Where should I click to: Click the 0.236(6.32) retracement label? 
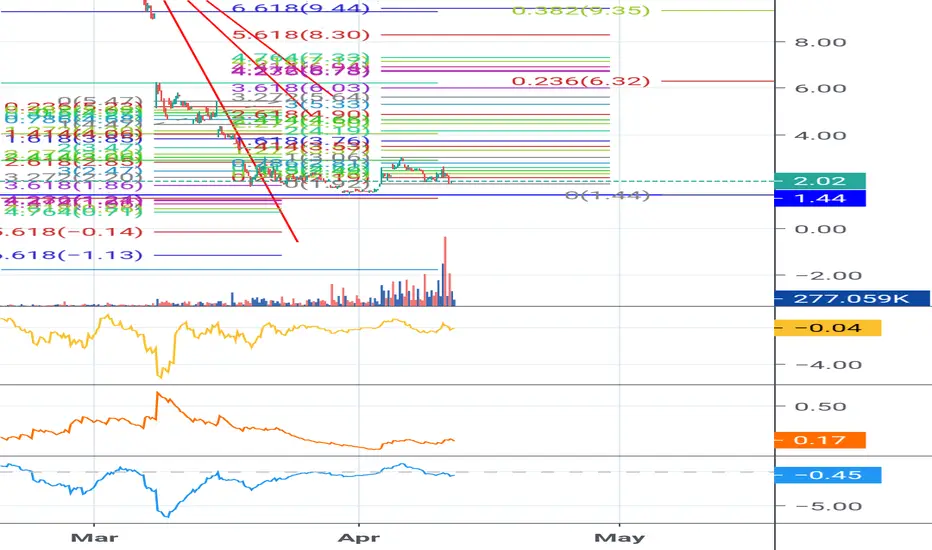coord(581,80)
